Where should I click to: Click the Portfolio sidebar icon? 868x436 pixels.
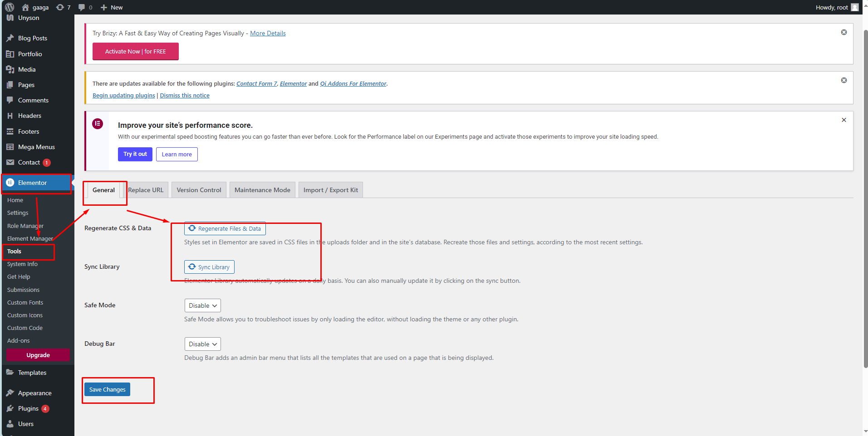pos(10,54)
